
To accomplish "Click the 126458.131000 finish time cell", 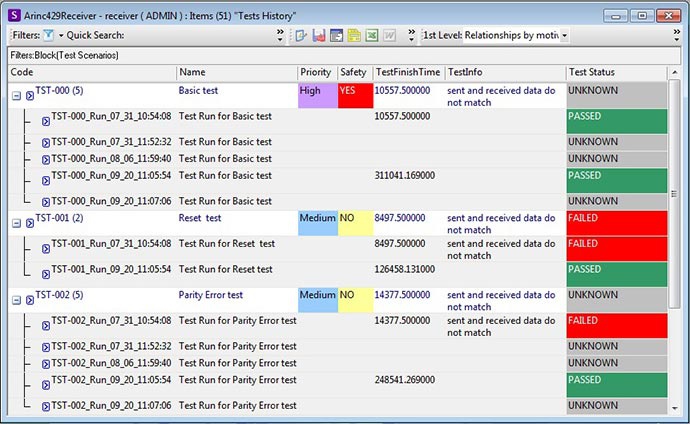I will 405,269.
